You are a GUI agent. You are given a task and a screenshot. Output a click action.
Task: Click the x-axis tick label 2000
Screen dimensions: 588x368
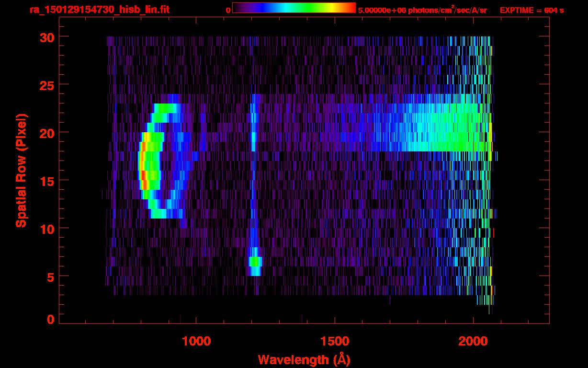tap(473, 341)
